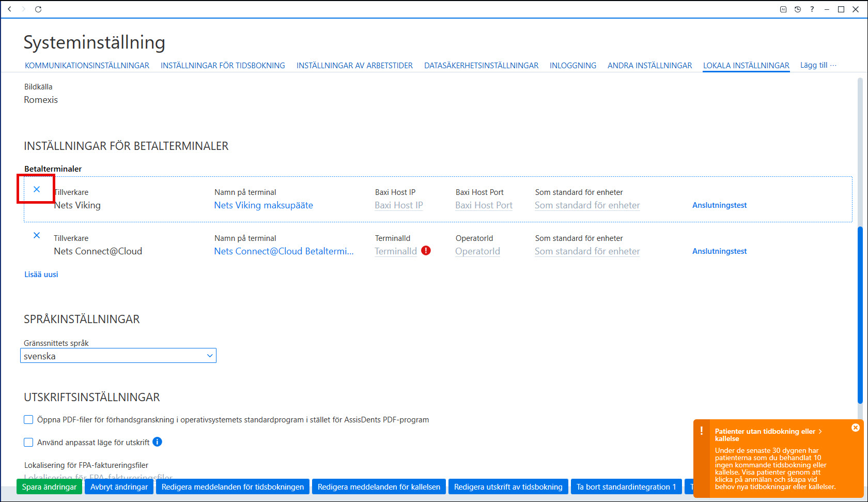Run Anslutningstest for Nets Connect@Cloud
Viewport: 868px width, 502px height.
pos(719,251)
